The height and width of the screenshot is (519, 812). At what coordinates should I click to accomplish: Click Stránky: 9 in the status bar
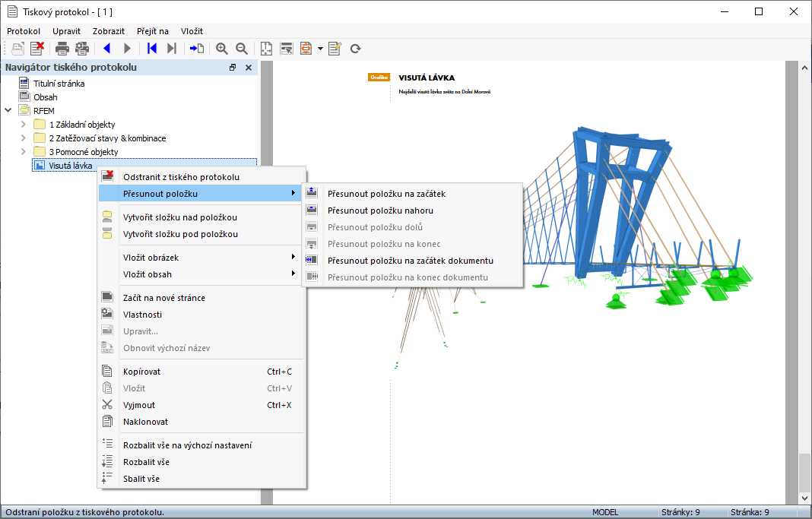[x=680, y=512]
